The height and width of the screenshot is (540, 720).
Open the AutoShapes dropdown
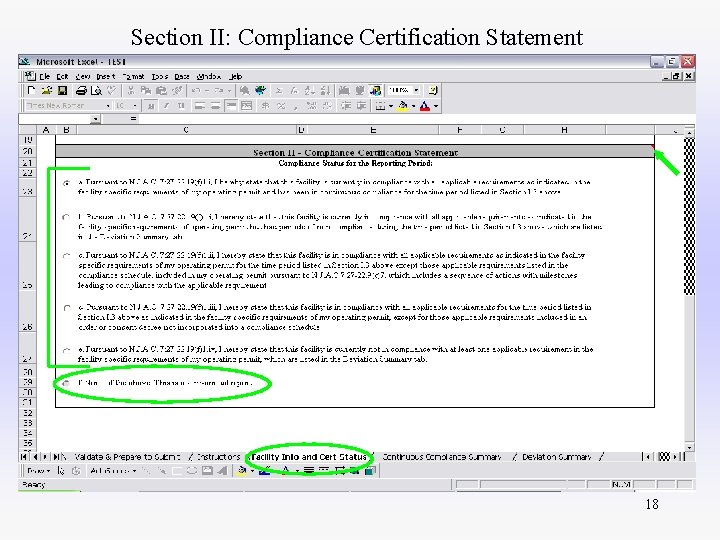(x=113, y=471)
